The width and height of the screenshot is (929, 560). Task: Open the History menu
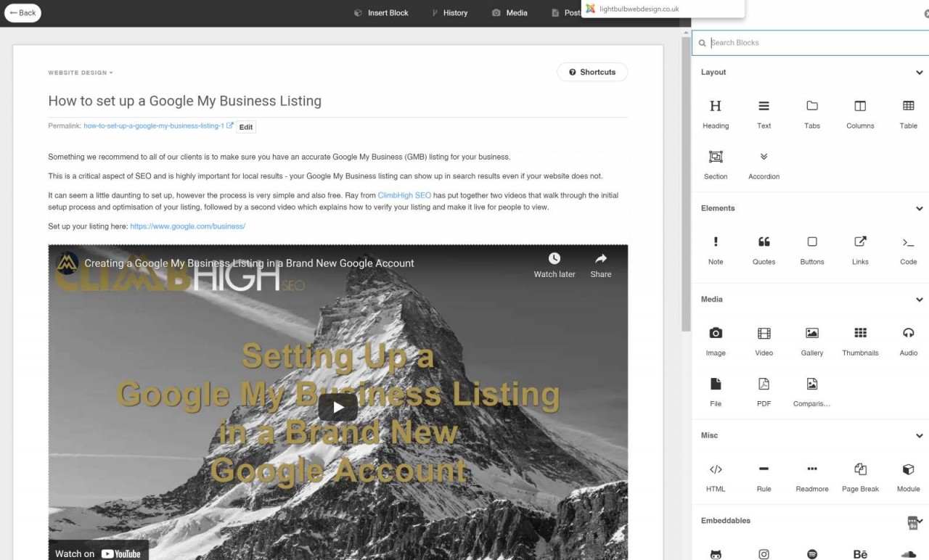coord(449,12)
